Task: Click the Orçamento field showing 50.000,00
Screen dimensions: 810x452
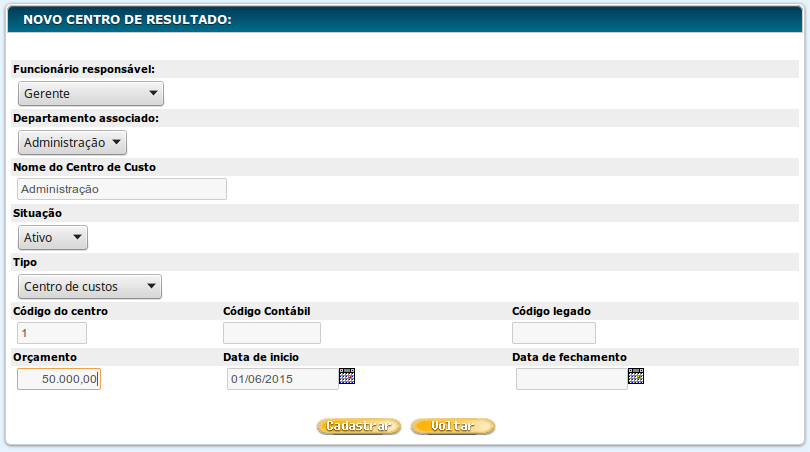Action: [x=59, y=380]
